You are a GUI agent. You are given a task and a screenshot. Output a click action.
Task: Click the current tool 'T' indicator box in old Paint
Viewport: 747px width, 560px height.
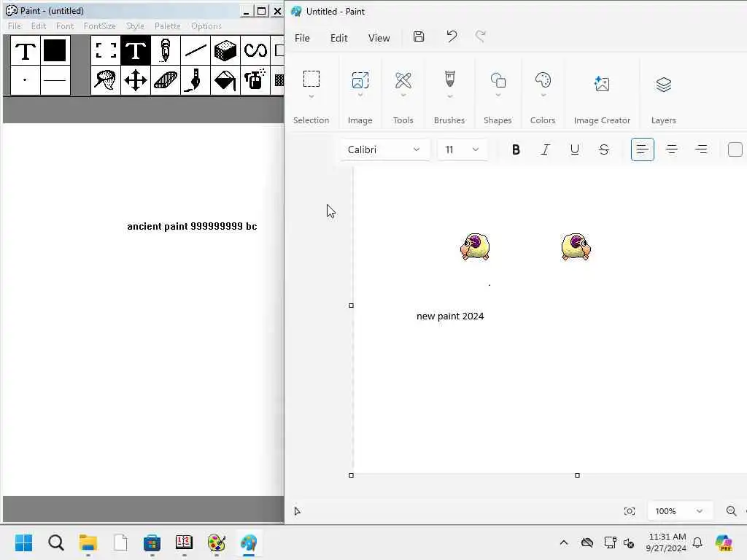click(x=26, y=50)
